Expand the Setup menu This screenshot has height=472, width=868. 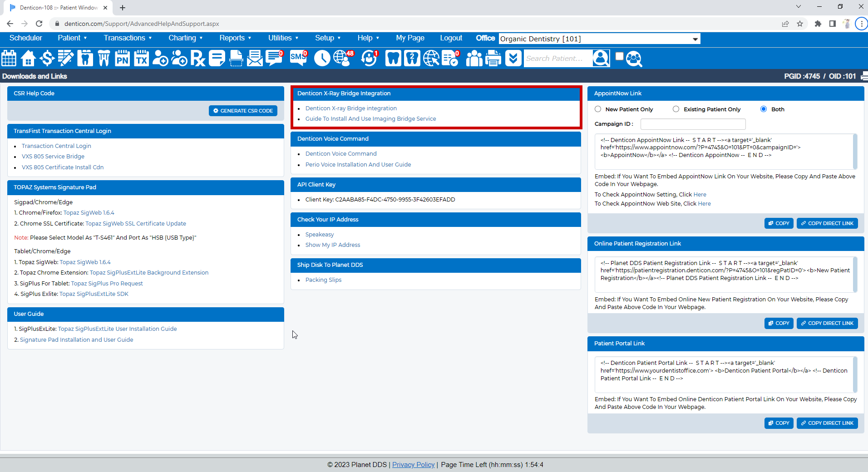(x=328, y=38)
